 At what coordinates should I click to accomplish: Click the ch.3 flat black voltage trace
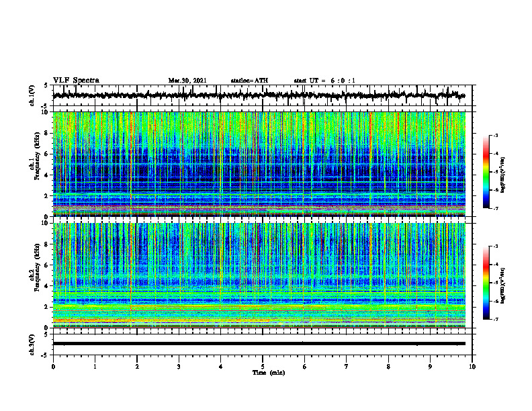click(259, 344)
